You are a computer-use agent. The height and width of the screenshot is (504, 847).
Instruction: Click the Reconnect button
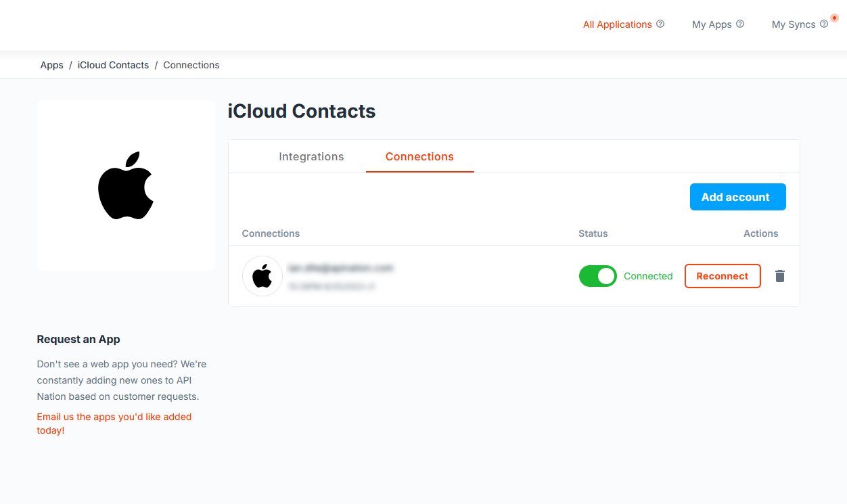723,276
